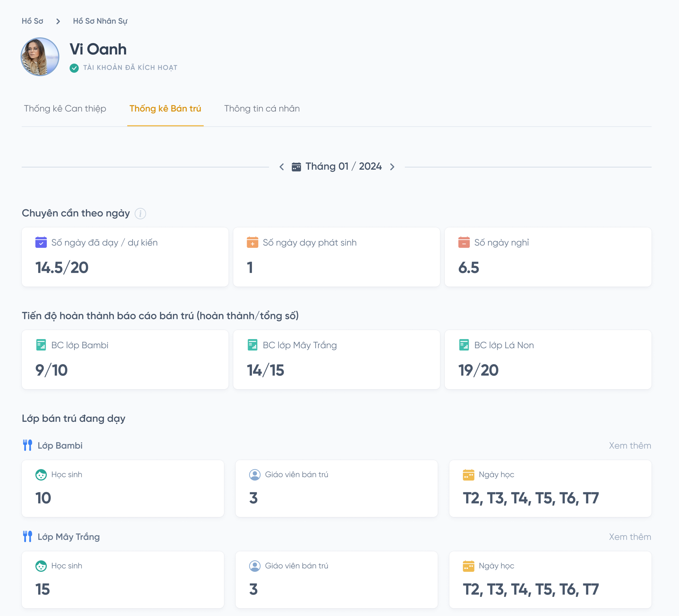Click the orange calendar-plus icon for Số ngày dạy phát sinh

(x=252, y=242)
